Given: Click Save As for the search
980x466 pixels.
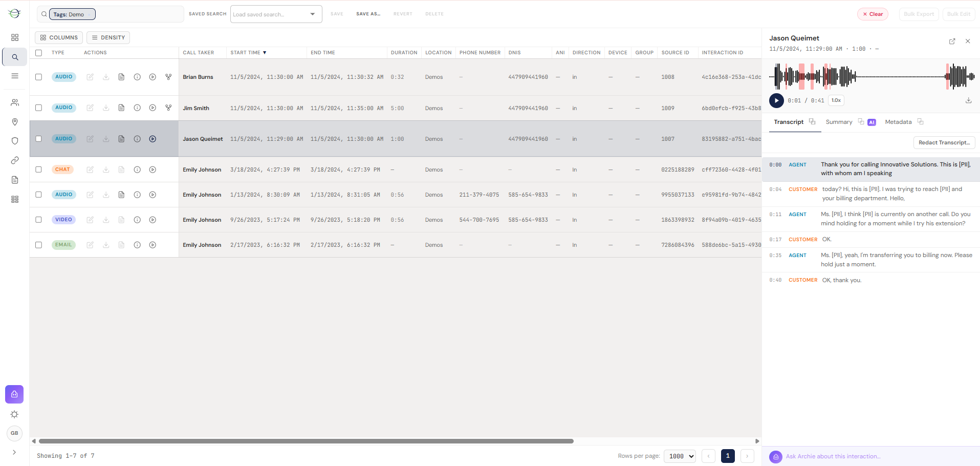Looking at the screenshot, I should [x=368, y=14].
